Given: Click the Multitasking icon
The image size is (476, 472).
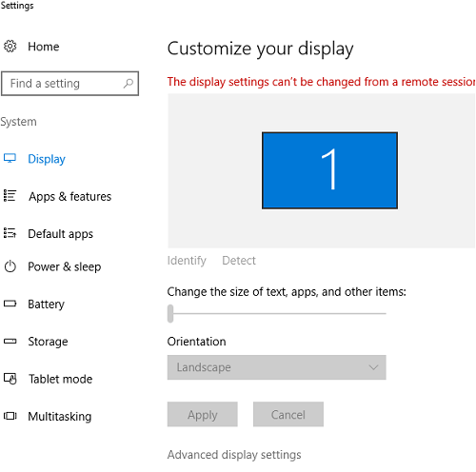Looking at the screenshot, I should tap(10, 416).
